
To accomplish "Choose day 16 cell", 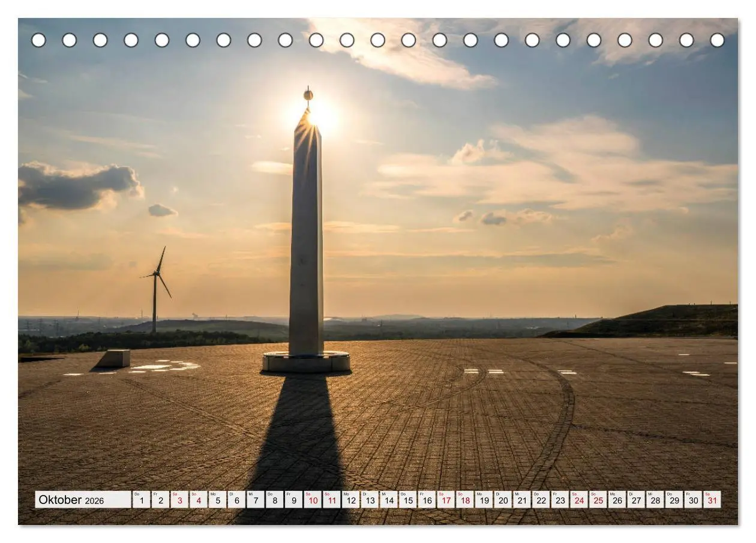I will [x=427, y=499].
